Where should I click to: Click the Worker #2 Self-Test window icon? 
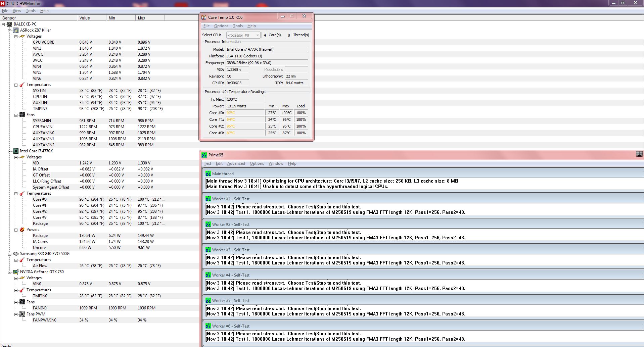pos(208,224)
